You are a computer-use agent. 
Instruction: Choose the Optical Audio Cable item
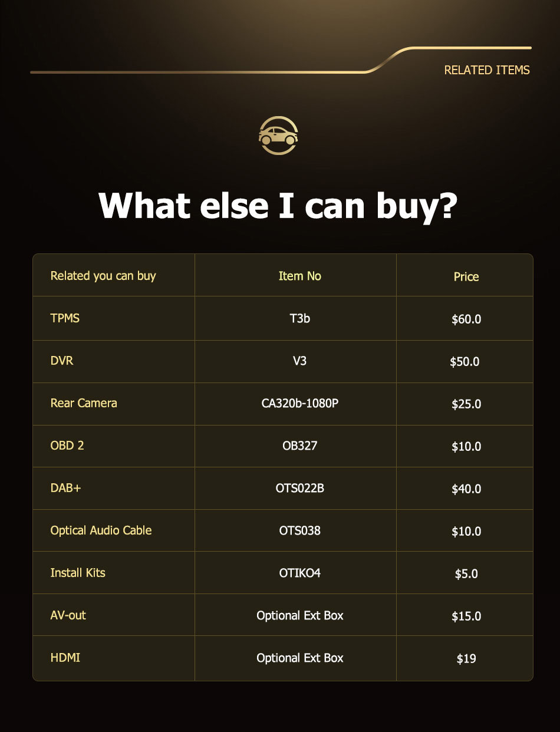pyautogui.click(x=101, y=530)
